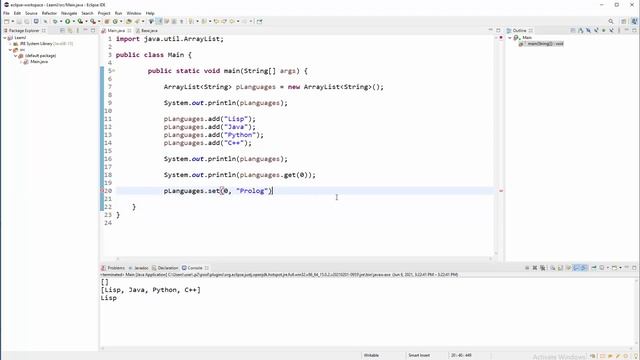
Task: Run Main with the green Run icon
Action: (67, 21)
